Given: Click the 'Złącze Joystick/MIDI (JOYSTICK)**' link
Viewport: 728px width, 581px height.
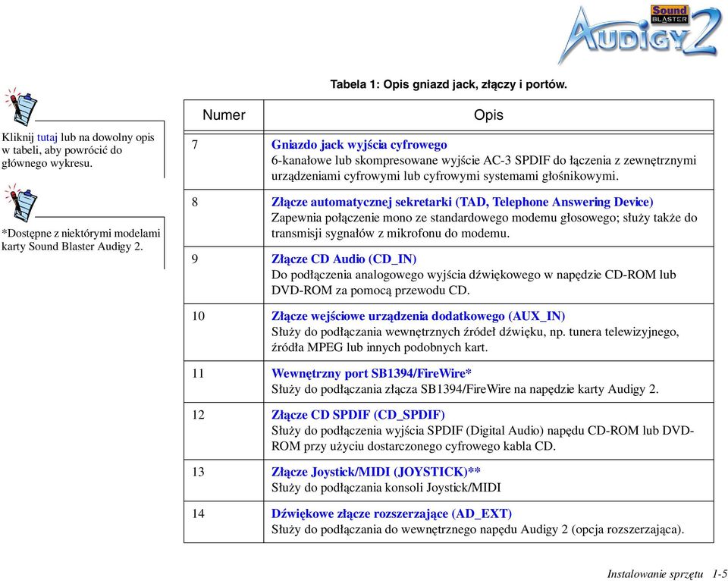Looking at the screenshot, I should 375,472.
